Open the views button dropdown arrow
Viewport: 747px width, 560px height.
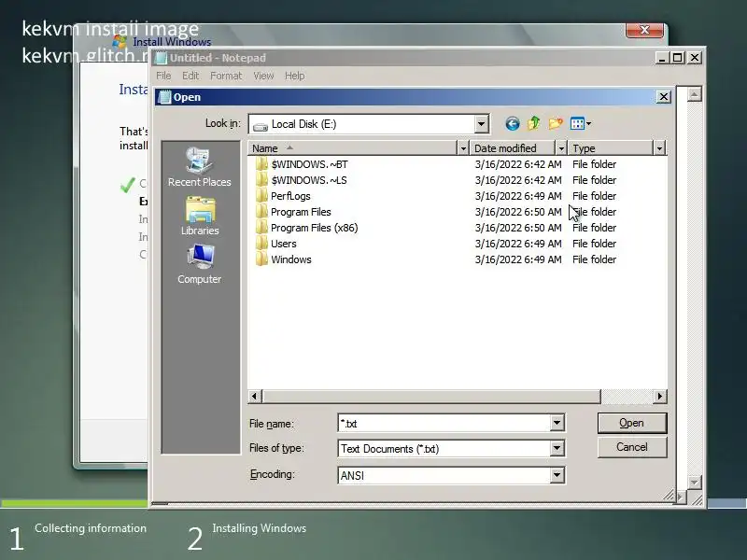(x=589, y=124)
